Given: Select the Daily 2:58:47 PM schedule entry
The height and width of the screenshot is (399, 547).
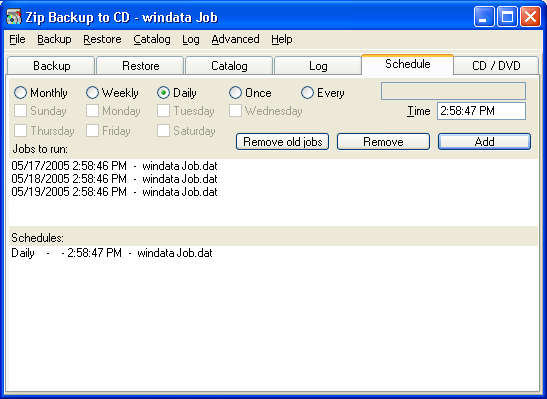Looking at the screenshot, I should (112, 253).
